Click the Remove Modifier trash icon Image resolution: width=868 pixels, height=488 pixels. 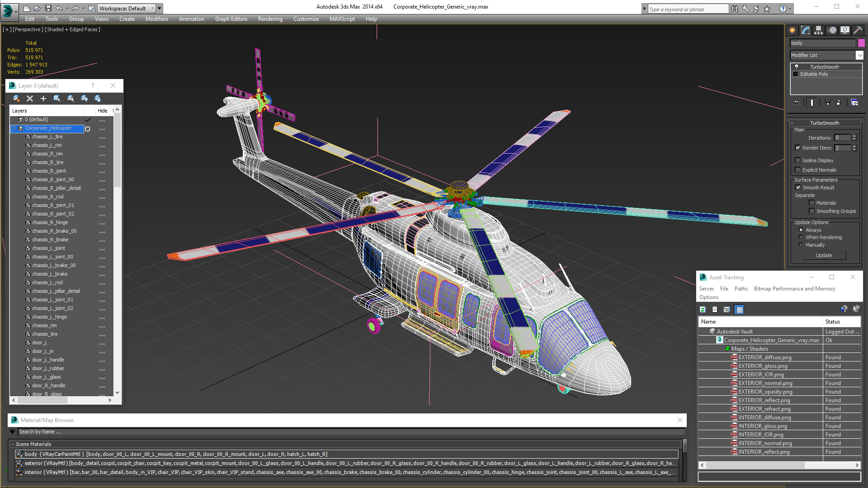click(x=838, y=103)
